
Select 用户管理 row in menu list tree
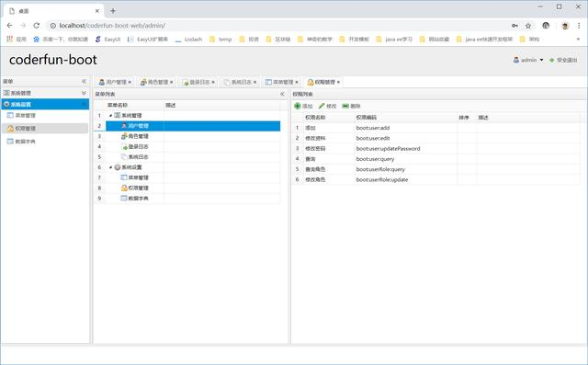187,126
